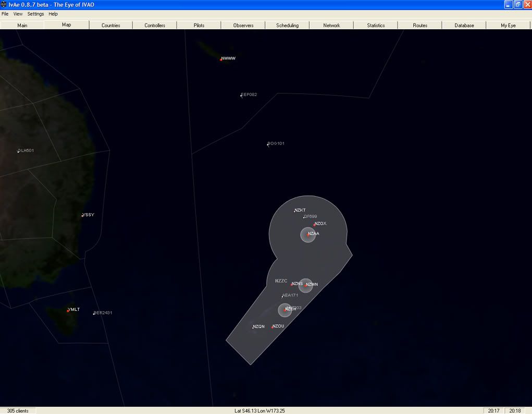Click the NZKT airport marker
Image resolution: width=532 pixels, height=414 pixels.
pos(295,211)
